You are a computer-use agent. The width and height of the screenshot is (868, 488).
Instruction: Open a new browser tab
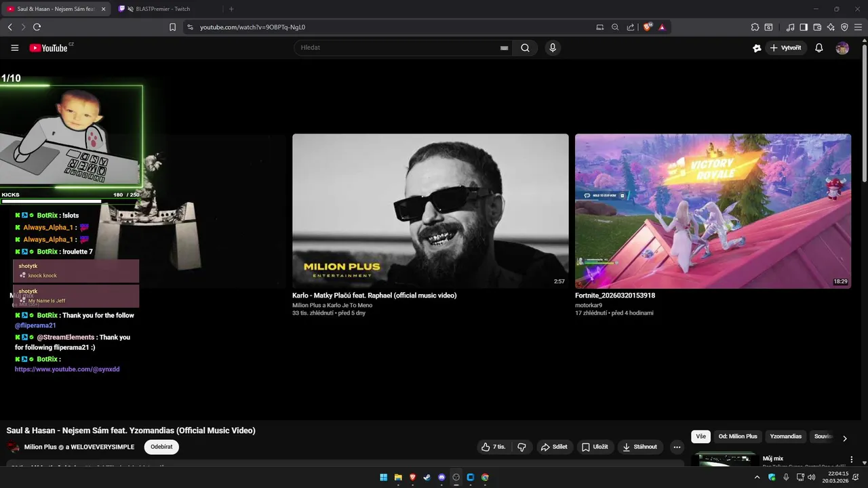(x=231, y=9)
